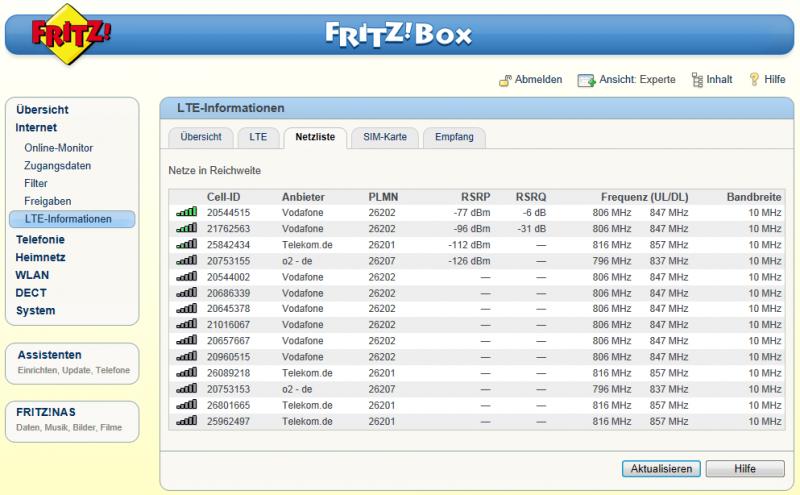The image size is (800, 495).
Task: Click the PLMN column header
Action: tap(383, 197)
